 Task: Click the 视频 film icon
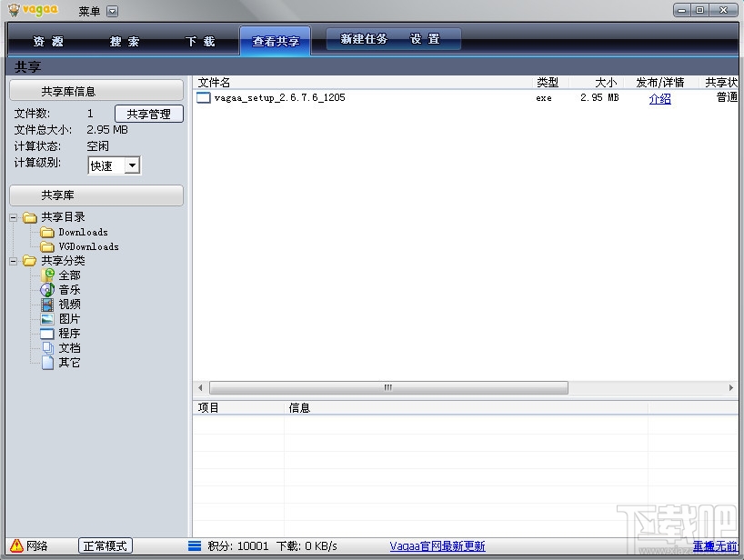47,305
